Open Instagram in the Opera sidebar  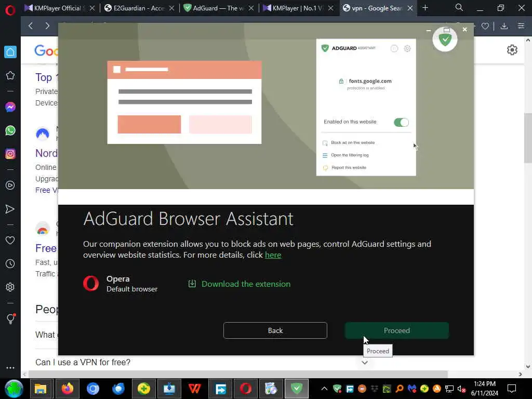10,154
